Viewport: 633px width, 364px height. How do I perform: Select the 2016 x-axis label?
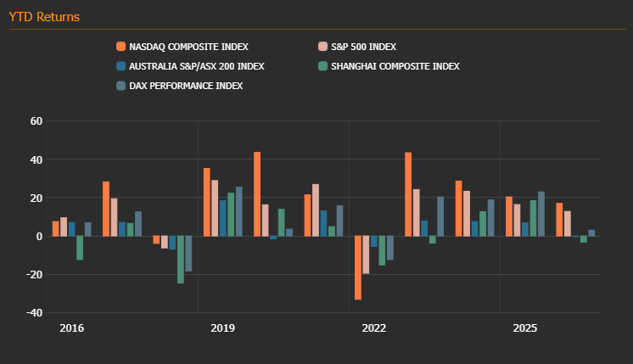point(72,328)
